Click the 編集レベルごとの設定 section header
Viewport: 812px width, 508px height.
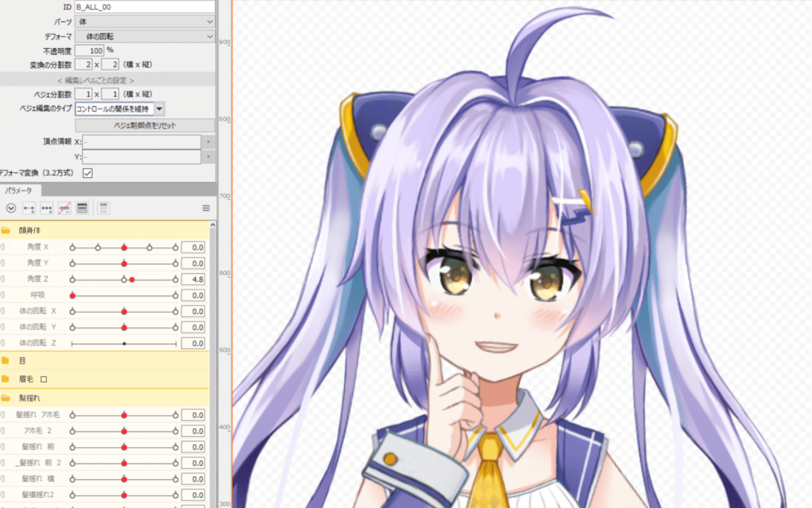tap(95, 81)
